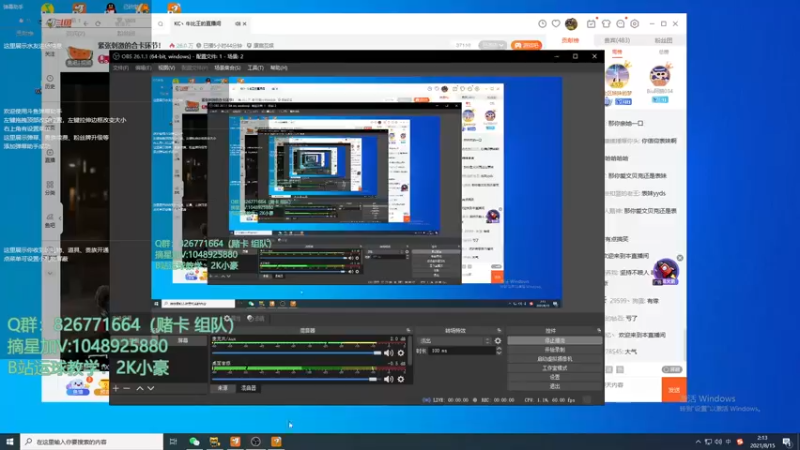Screen dimensions: 800x450
Task: Open watch history clock icon in Douyu header
Action: 542,23
